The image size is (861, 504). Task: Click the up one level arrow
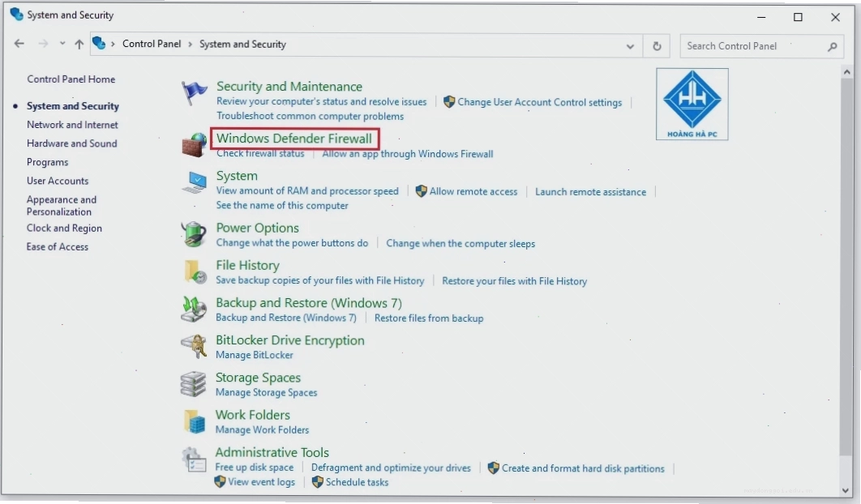point(79,44)
